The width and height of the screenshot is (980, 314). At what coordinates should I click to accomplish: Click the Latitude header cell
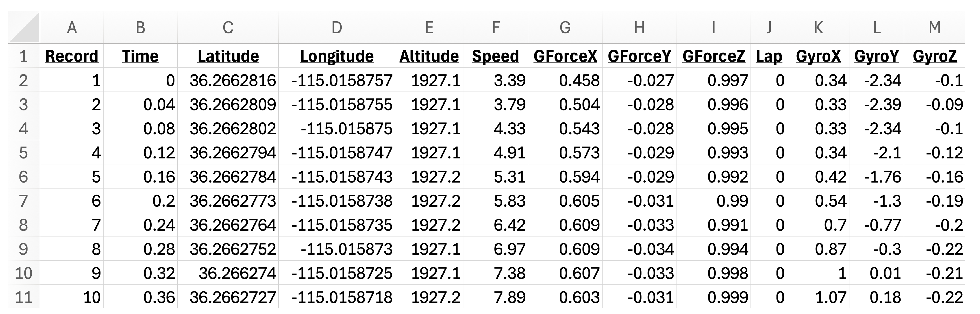pyautogui.click(x=228, y=56)
